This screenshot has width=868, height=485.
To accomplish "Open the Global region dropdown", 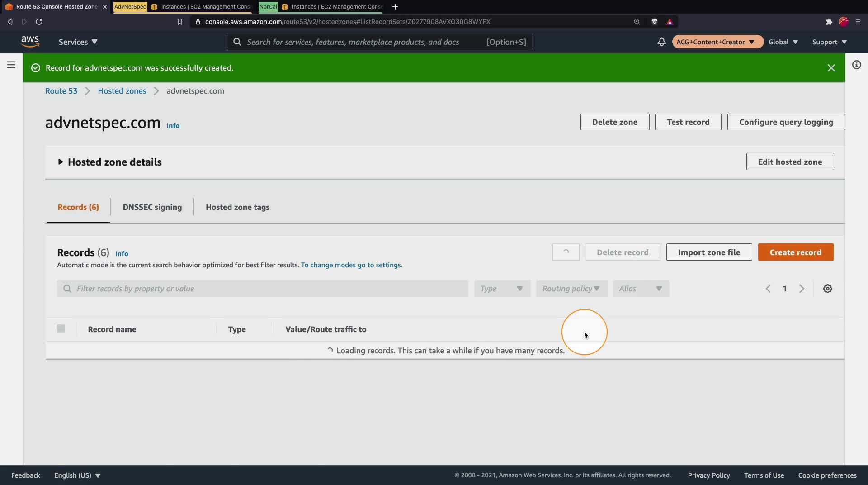I will (x=783, y=42).
